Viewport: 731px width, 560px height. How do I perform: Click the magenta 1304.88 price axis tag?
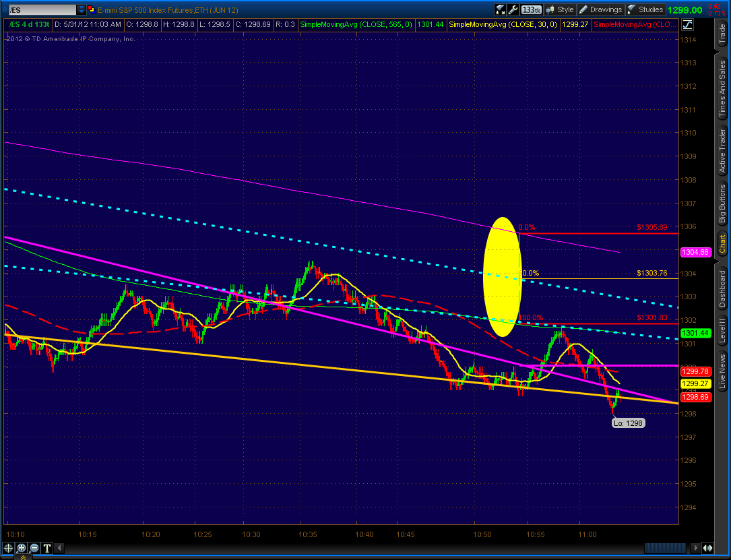click(x=696, y=252)
